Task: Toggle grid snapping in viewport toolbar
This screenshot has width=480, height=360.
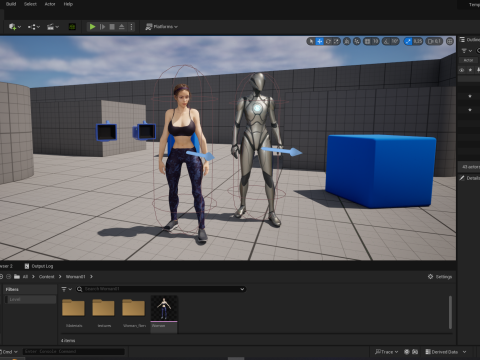Action: click(x=367, y=41)
